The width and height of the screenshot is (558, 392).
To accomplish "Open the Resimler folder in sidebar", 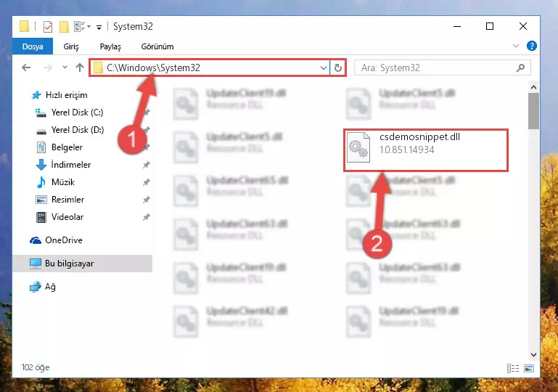I will coord(67,200).
